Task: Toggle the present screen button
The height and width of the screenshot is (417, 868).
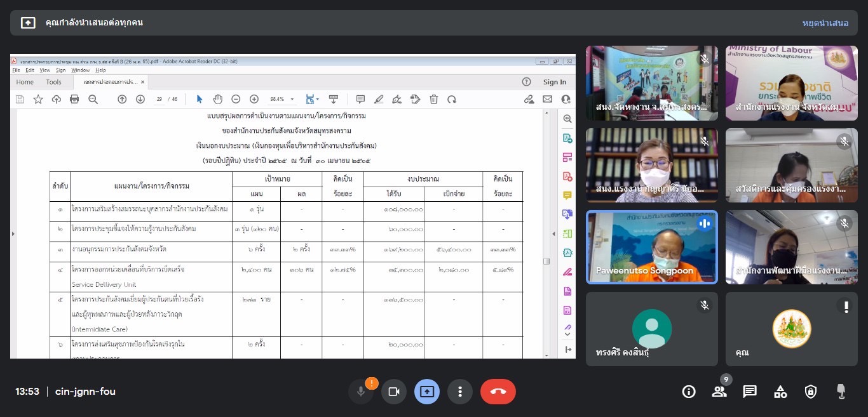Action: point(426,392)
